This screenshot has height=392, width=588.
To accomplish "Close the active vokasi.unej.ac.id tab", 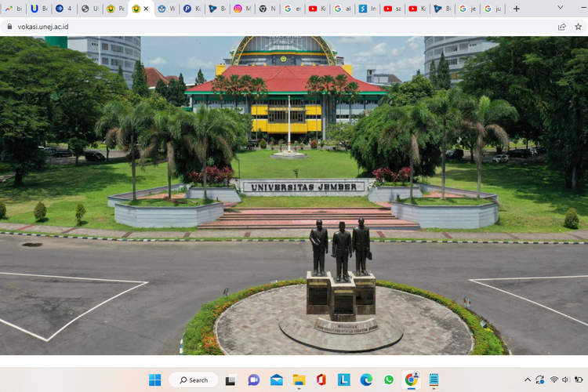I will point(147,9).
